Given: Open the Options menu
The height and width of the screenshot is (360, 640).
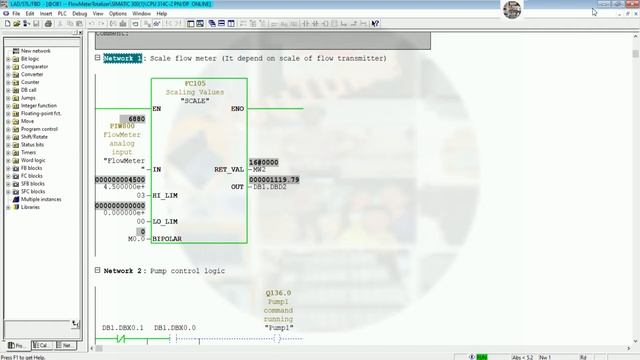Looking at the screenshot, I should (x=118, y=13).
